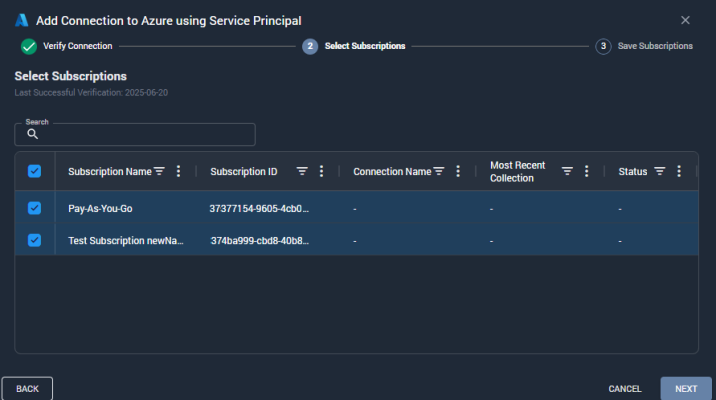Go to Verify Connection step
716x400 pixels.
[x=67, y=46]
